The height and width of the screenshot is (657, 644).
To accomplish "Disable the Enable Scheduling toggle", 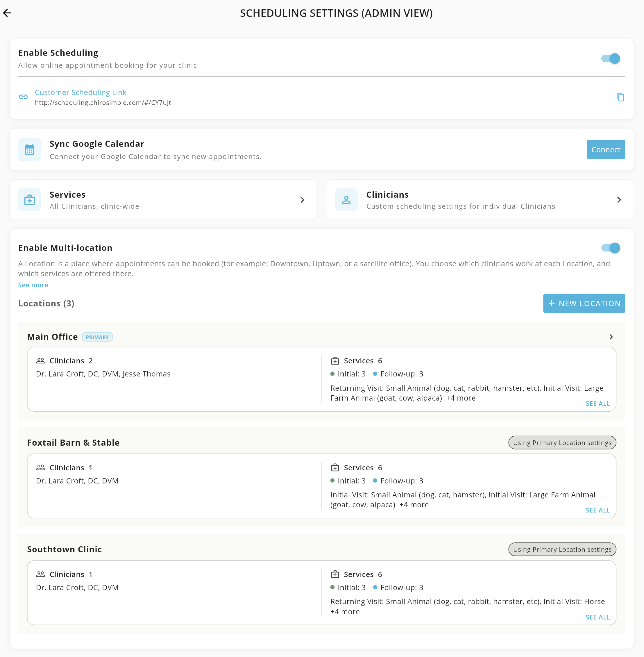I will point(611,58).
